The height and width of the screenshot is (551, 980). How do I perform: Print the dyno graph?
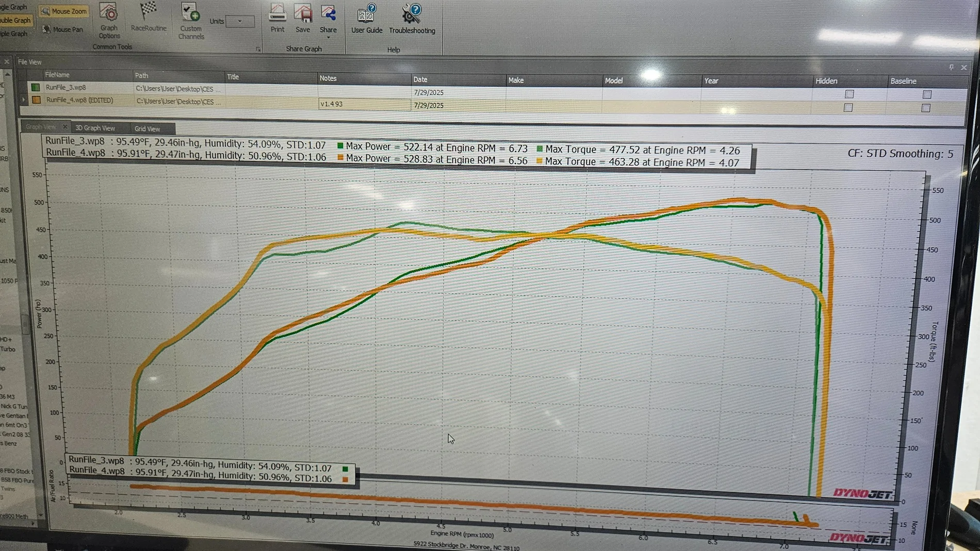click(x=277, y=19)
